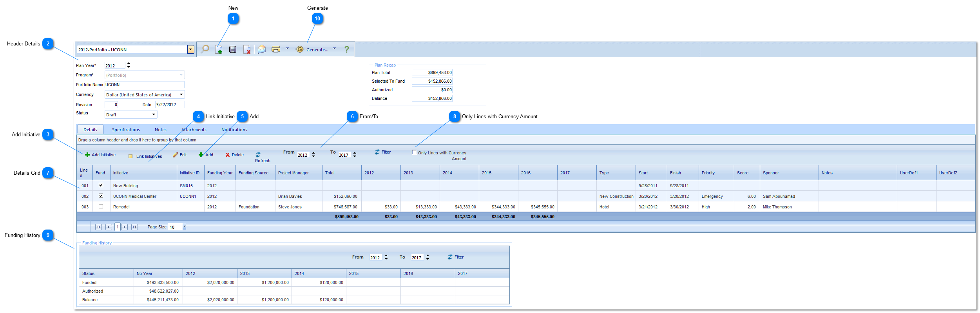980x313 pixels.
Task: Switch to the Notifications tab
Action: [x=234, y=130]
